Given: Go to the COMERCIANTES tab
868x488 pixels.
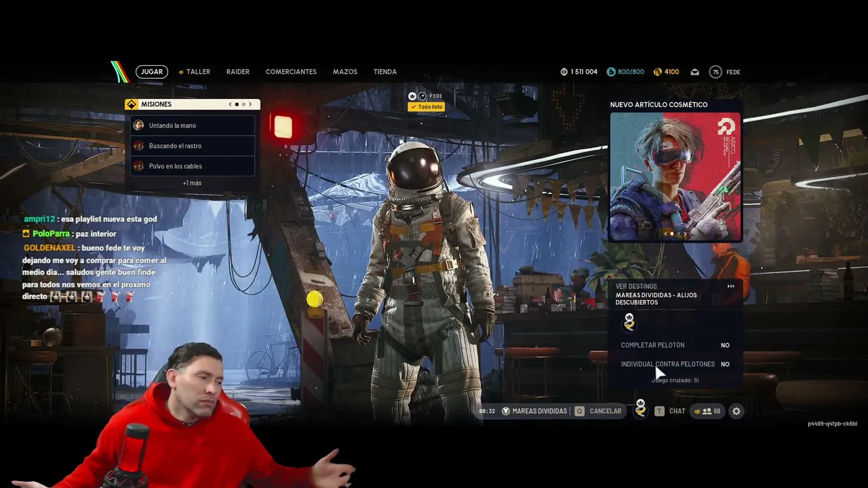Looking at the screenshot, I should 291,72.
